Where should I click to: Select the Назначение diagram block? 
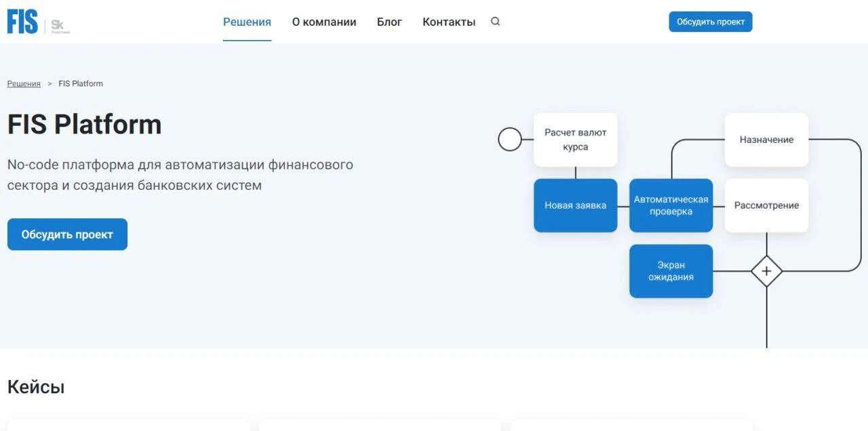(767, 140)
